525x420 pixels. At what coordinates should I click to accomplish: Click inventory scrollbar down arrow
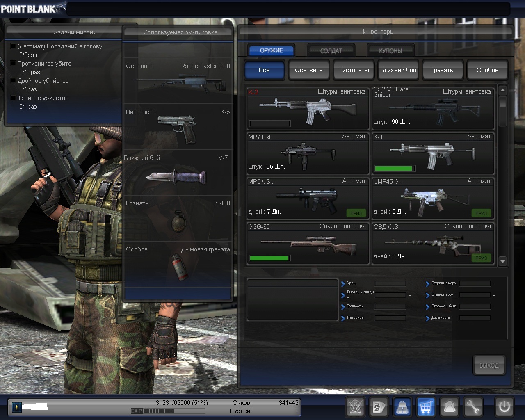point(503,261)
